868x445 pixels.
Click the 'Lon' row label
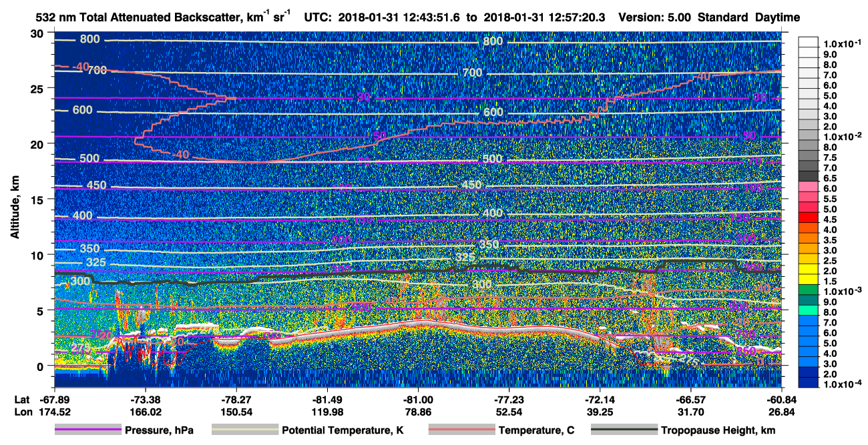pyautogui.click(x=23, y=412)
